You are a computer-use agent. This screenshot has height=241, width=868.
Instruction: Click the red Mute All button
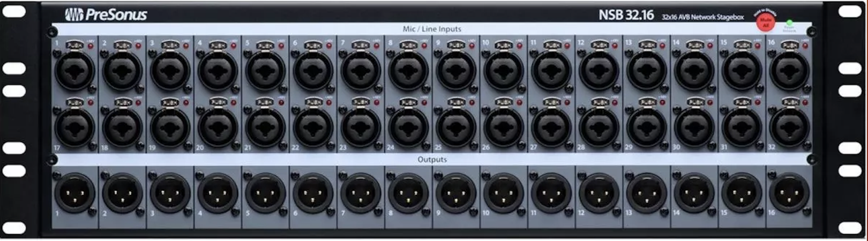pos(766,23)
